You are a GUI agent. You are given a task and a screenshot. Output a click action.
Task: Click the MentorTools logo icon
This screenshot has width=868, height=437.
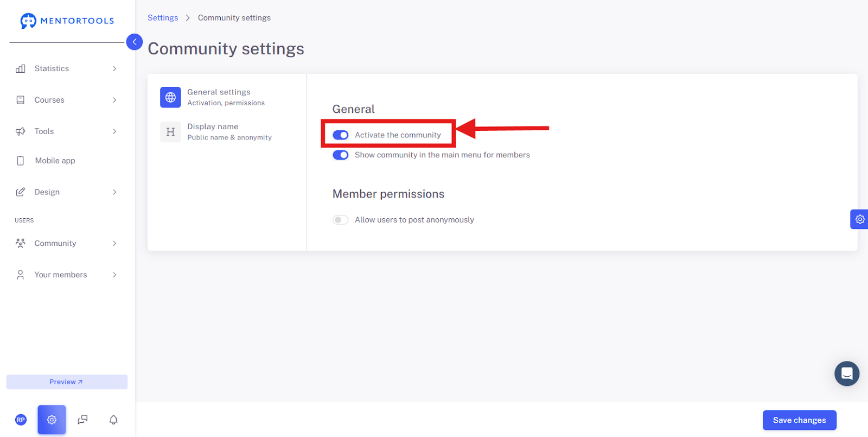[28, 21]
